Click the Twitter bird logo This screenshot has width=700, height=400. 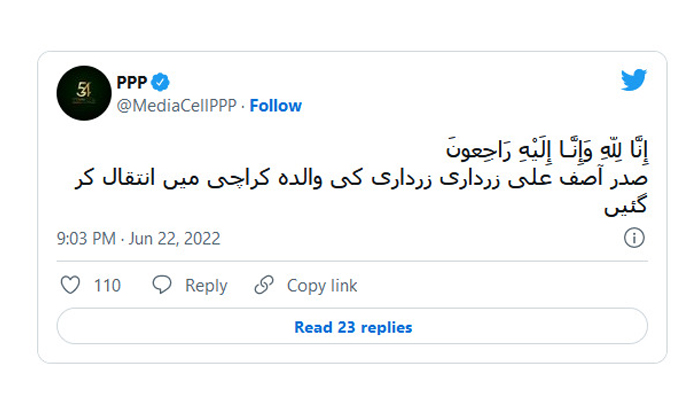click(634, 81)
